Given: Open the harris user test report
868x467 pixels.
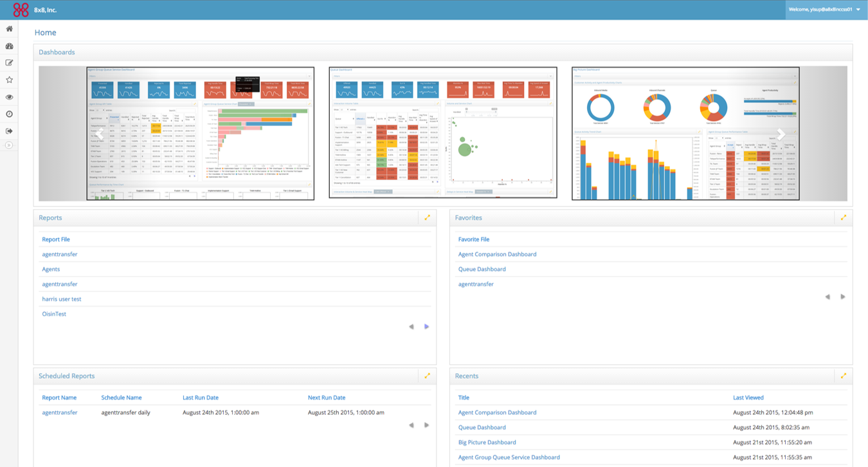Looking at the screenshot, I should coord(60,298).
